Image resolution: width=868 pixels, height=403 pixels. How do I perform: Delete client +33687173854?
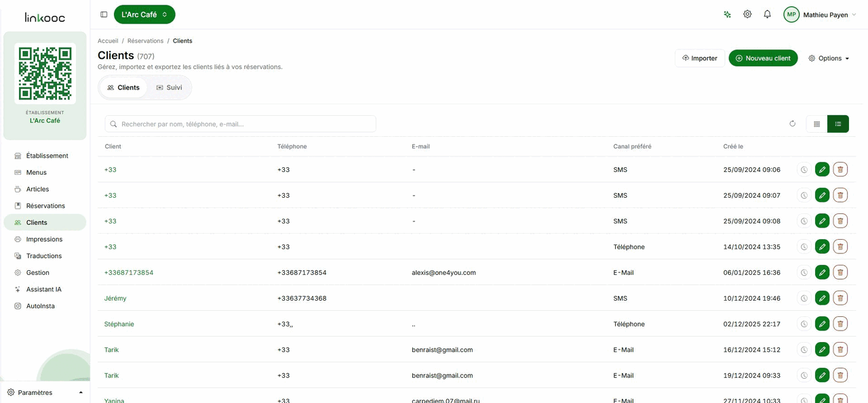[840, 273]
